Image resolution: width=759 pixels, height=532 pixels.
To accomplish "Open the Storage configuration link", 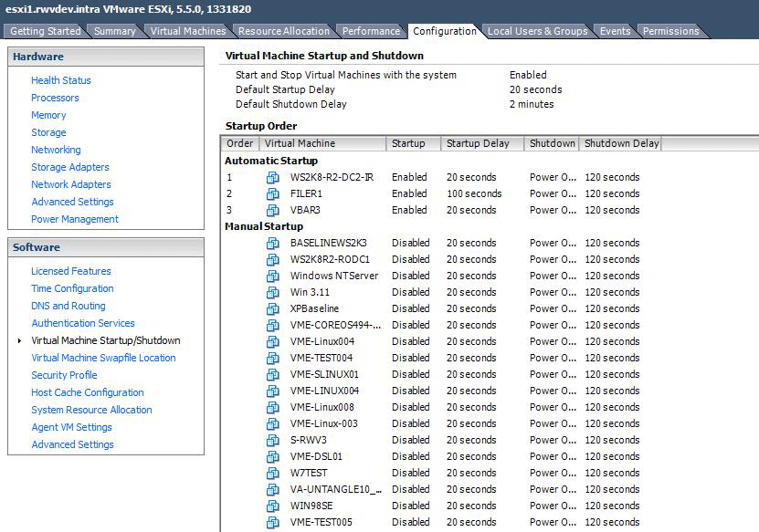I will 48,132.
